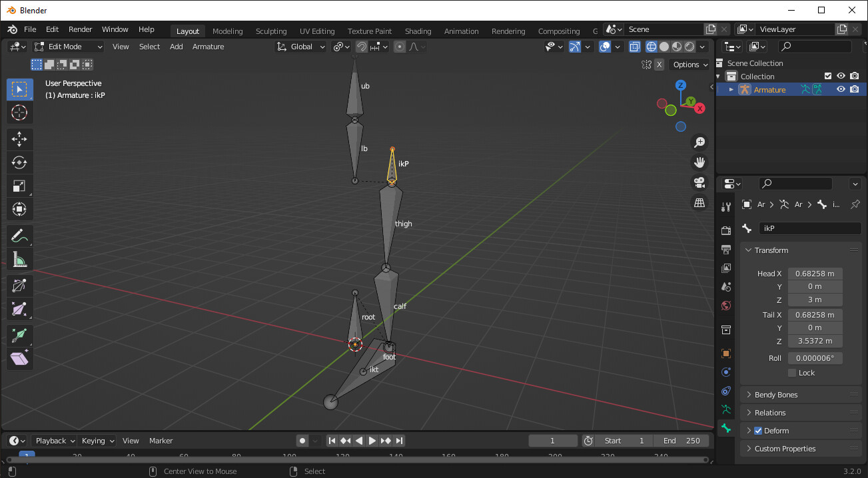Viewport: 868px width, 478px height.
Task: Play the animation forward
Action: click(372, 441)
